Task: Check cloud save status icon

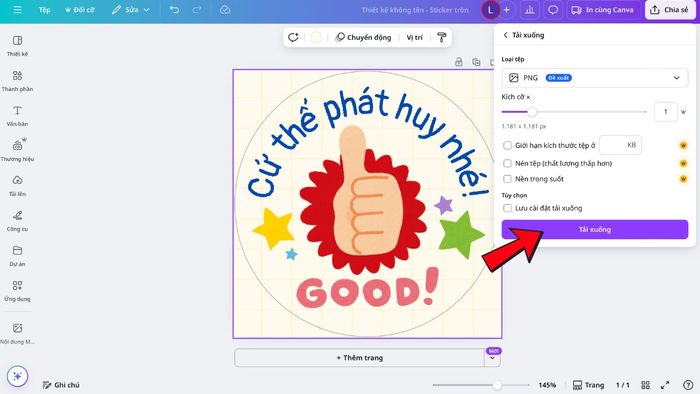Action: tap(225, 9)
